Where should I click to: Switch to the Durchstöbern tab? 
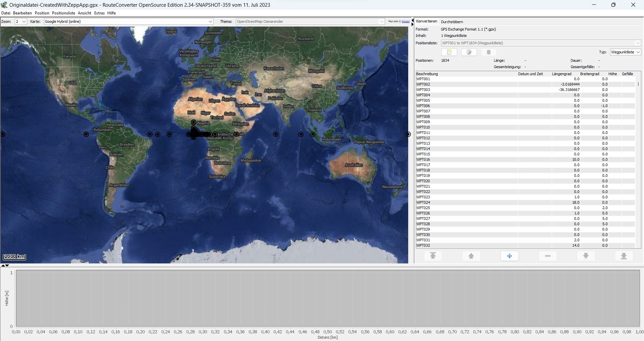(x=452, y=22)
